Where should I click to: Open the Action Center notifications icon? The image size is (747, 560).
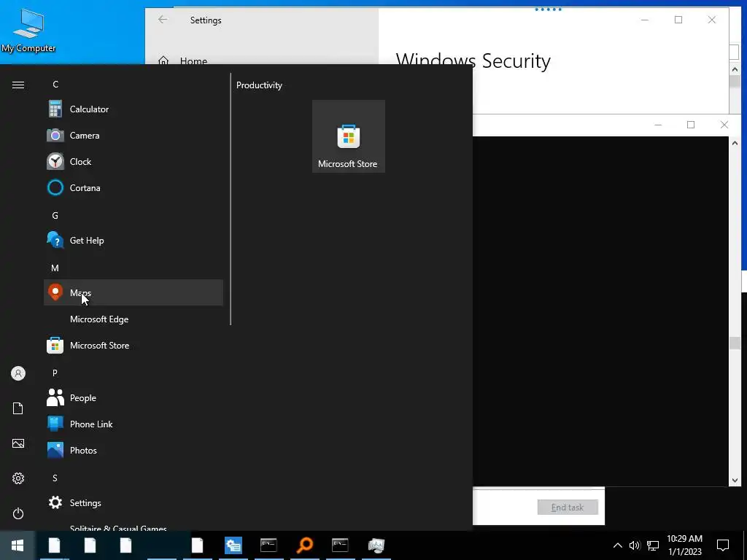[723, 545]
